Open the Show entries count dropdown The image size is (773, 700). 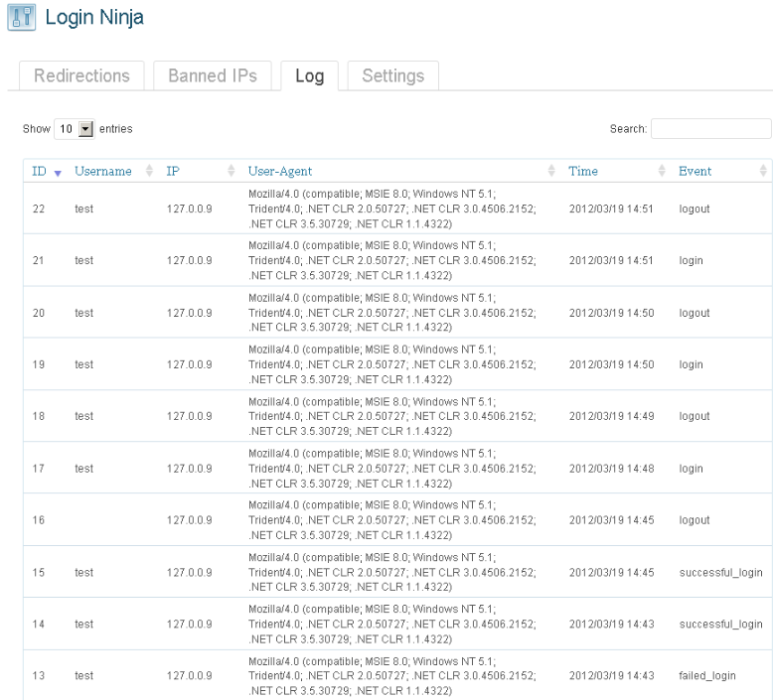click(x=74, y=129)
